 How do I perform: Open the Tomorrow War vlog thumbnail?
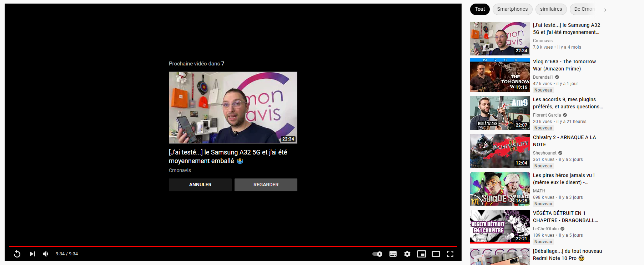[500, 75]
